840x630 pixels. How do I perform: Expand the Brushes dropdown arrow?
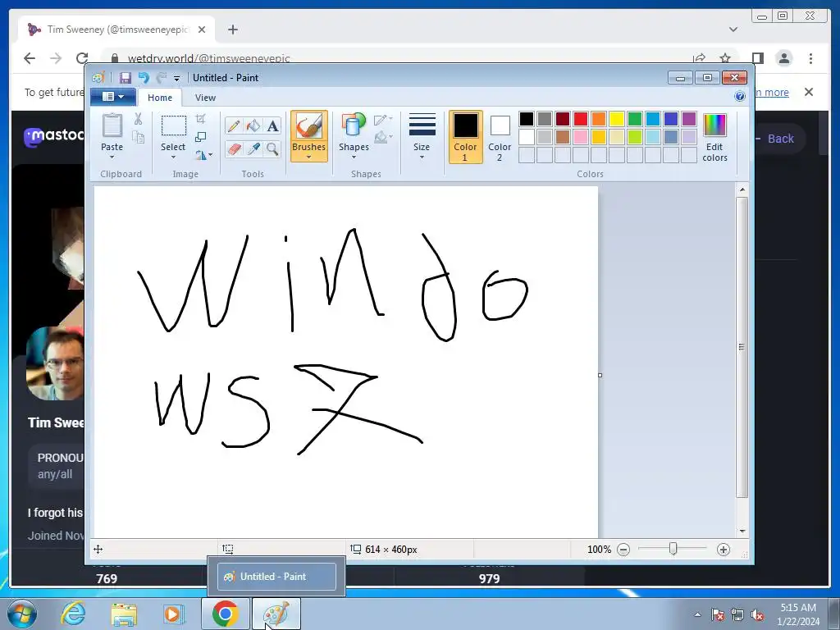pos(309,157)
